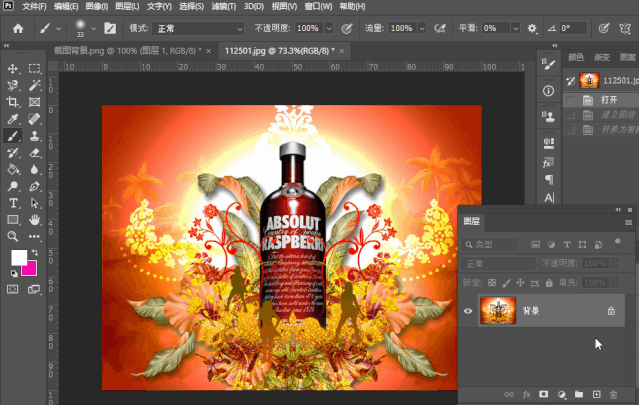Open the 渐变 panel tab

click(x=601, y=57)
